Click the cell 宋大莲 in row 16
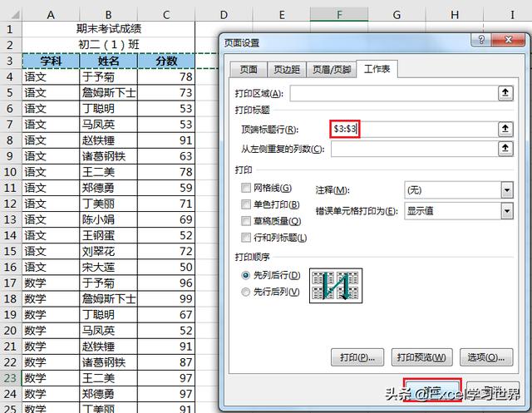Image resolution: width=532 pixels, height=413 pixels. (x=109, y=268)
